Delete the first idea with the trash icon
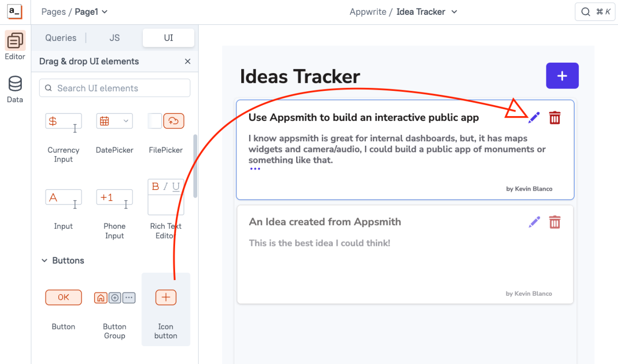 click(555, 118)
